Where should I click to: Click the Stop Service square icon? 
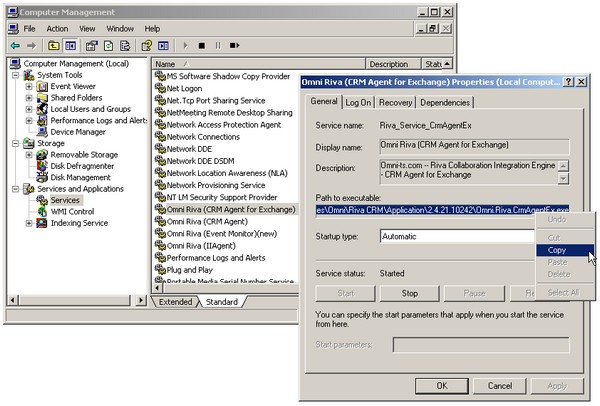[x=202, y=46]
